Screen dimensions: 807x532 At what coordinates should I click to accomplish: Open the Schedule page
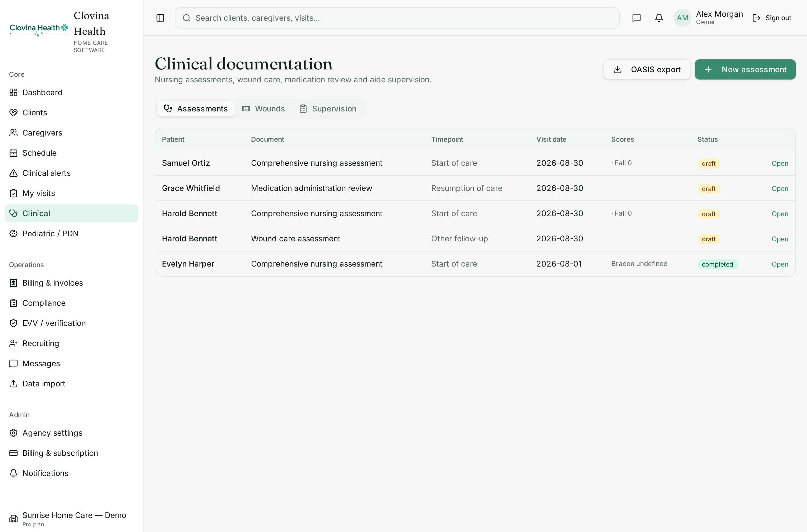point(71,153)
